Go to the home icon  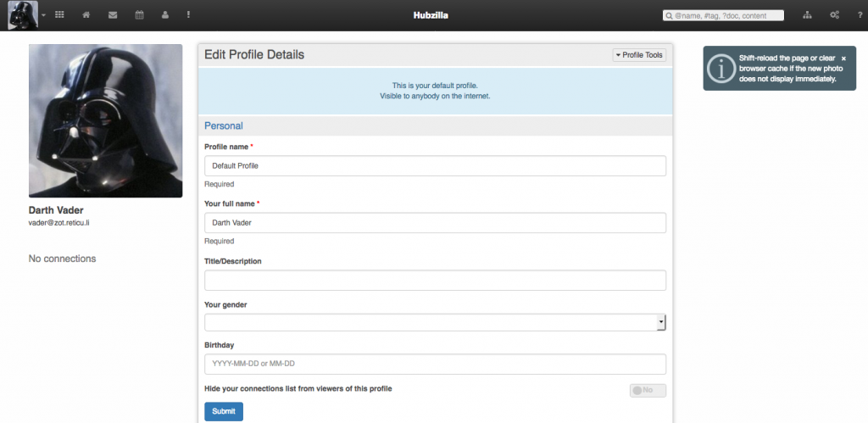pyautogui.click(x=86, y=15)
